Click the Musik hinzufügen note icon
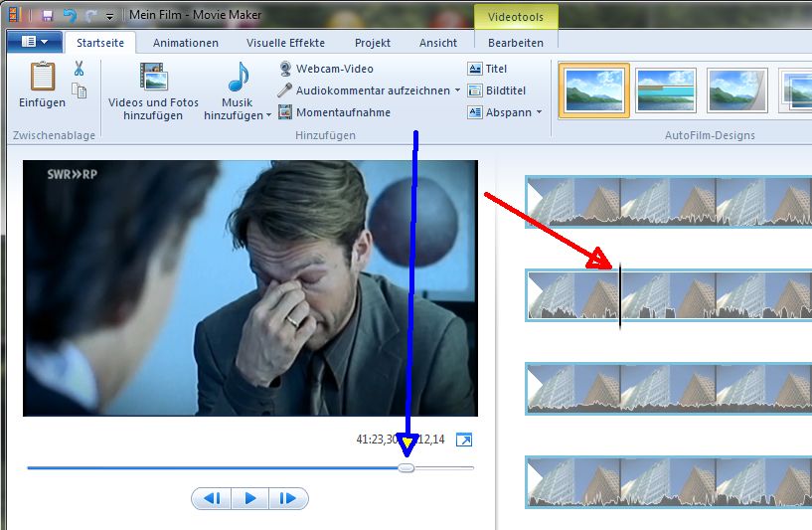The image size is (812, 530). (239, 77)
